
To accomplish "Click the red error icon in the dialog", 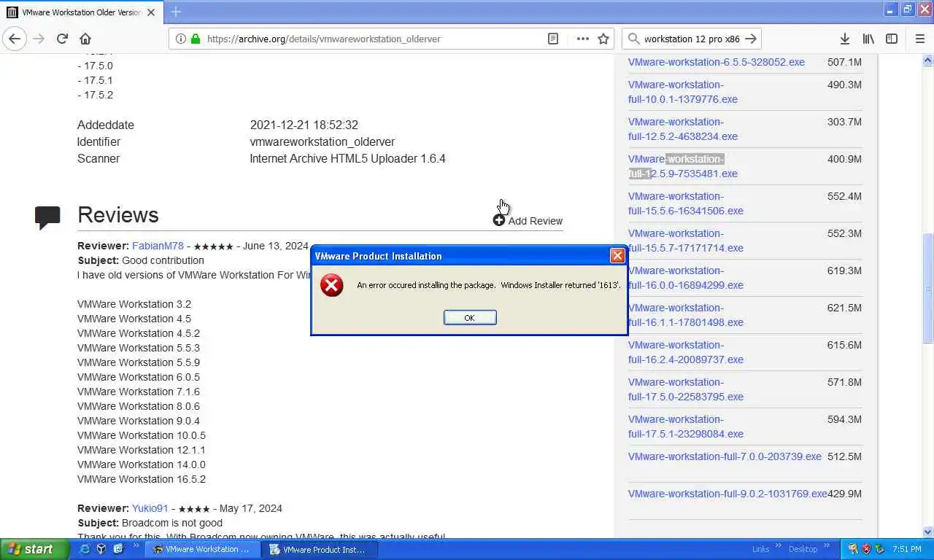I will 331,285.
